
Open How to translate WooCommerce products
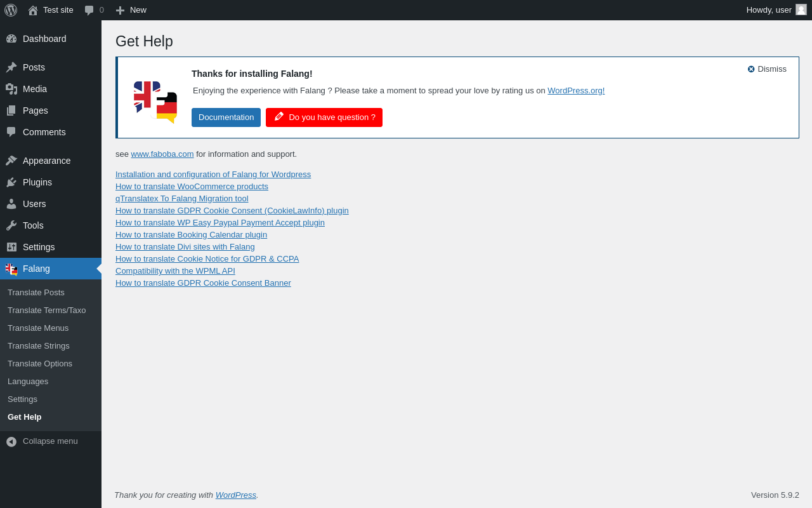[x=192, y=187]
